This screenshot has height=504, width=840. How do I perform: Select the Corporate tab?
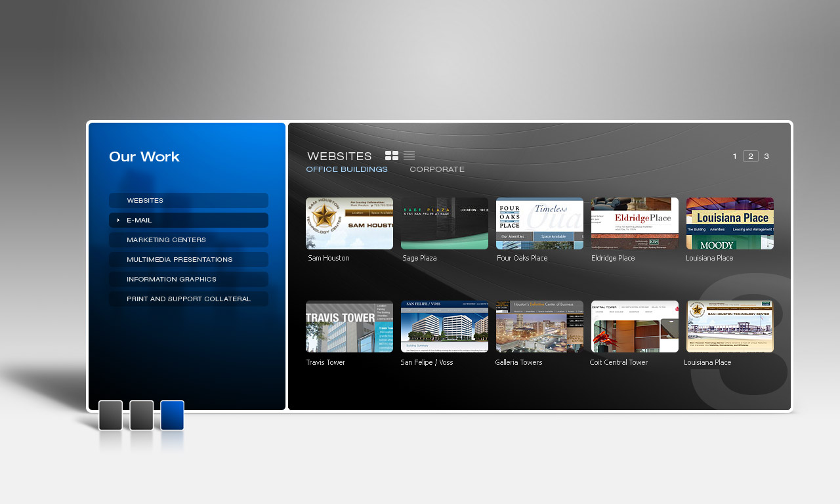437,169
